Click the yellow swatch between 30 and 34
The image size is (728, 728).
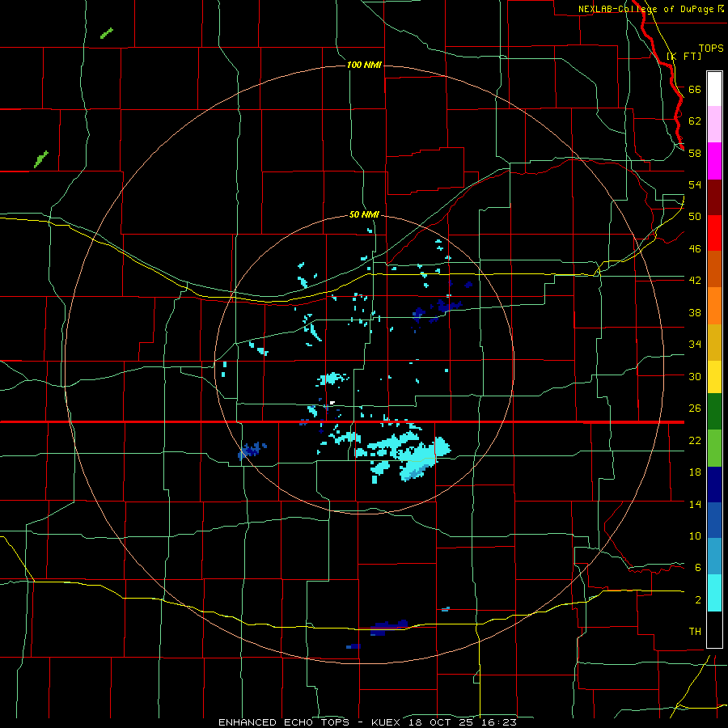click(x=714, y=376)
